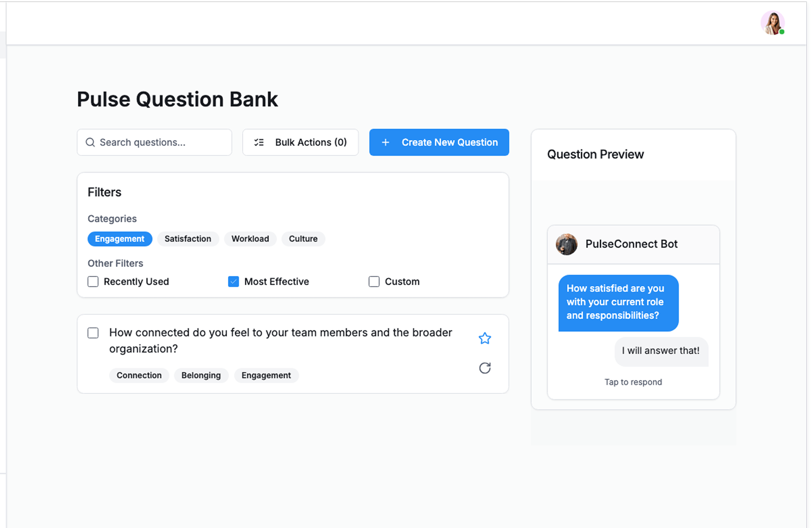Click the Belonging tag
The width and height of the screenshot is (812, 528).
pyautogui.click(x=201, y=376)
